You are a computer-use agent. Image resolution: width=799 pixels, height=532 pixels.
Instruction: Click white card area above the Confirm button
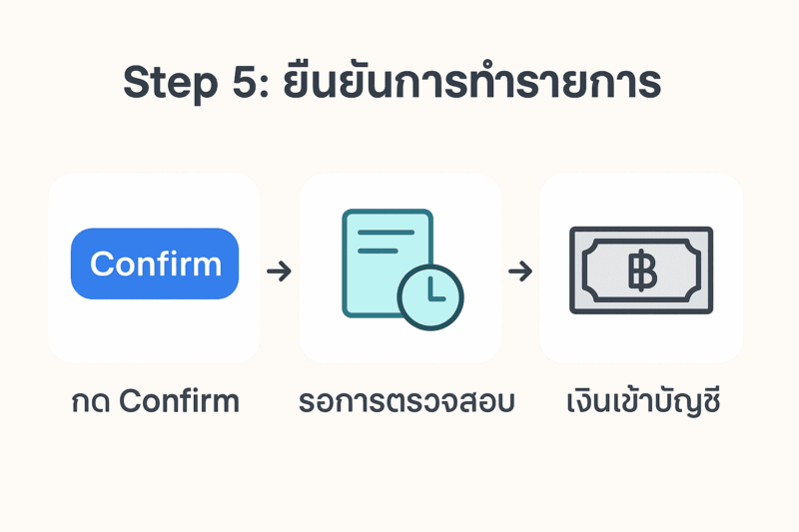click(154, 200)
